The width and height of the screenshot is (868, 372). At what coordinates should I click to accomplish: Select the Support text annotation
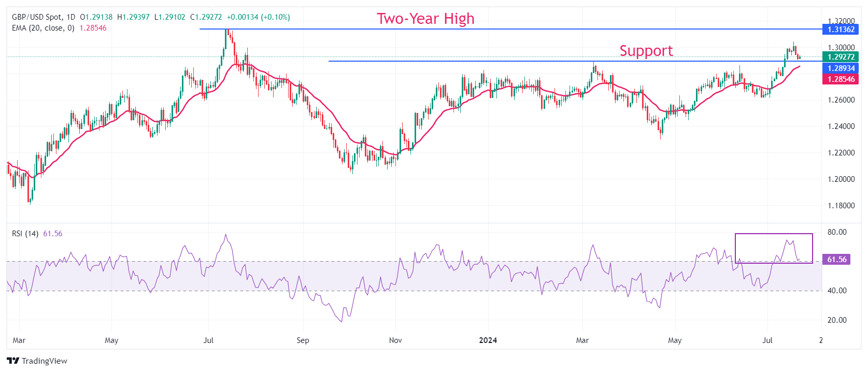pos(646,51)
